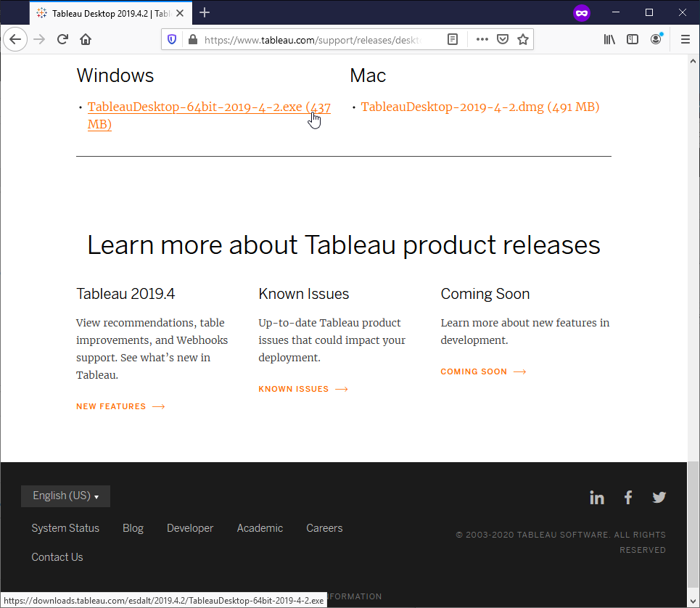Show the sidebars panel
Viewport: 700px width, 608px height.
pos(633,40)
